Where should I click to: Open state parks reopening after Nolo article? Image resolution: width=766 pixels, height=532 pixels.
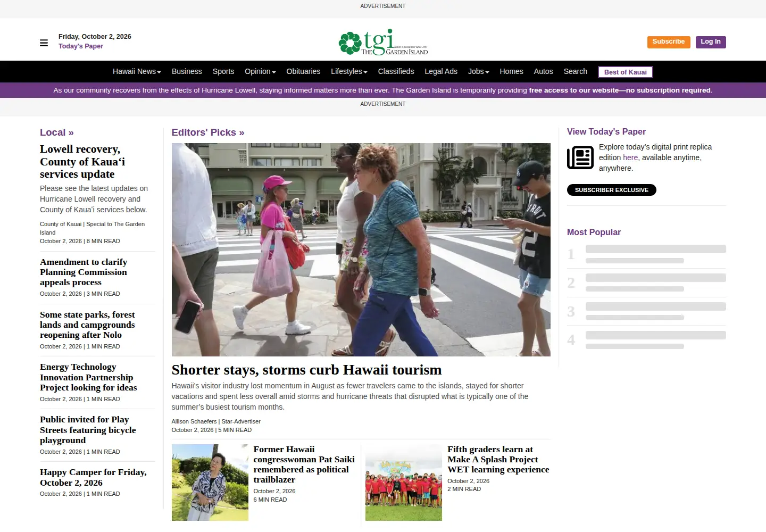tap(87, 325)
